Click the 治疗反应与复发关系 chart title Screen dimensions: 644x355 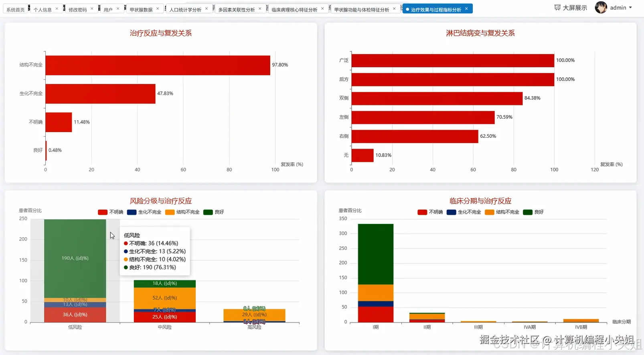click(x=161, y=33)
